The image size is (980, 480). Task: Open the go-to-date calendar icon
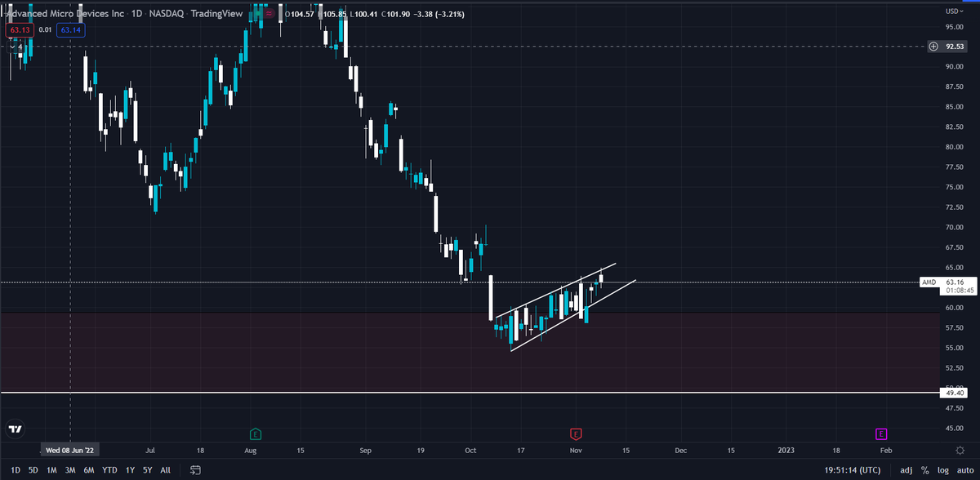(195, 470)
